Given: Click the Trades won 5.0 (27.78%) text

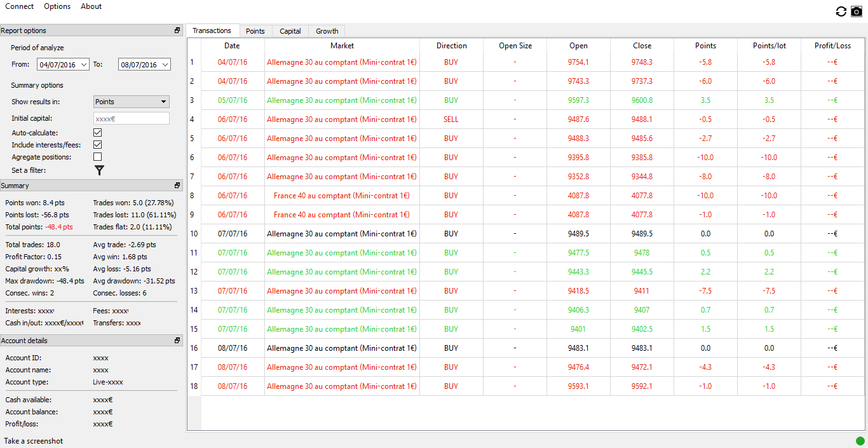Looking at the screenshot, I should pyautogui.click(x=134, y=203).
